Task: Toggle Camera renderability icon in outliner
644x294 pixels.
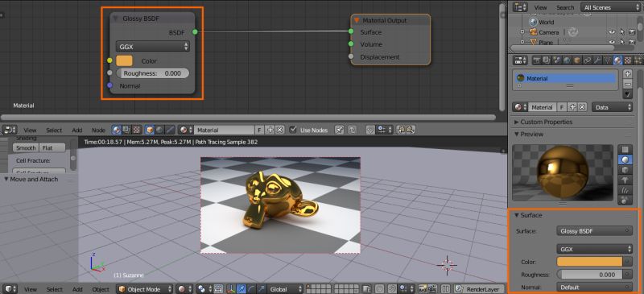Action: point(631,32)
